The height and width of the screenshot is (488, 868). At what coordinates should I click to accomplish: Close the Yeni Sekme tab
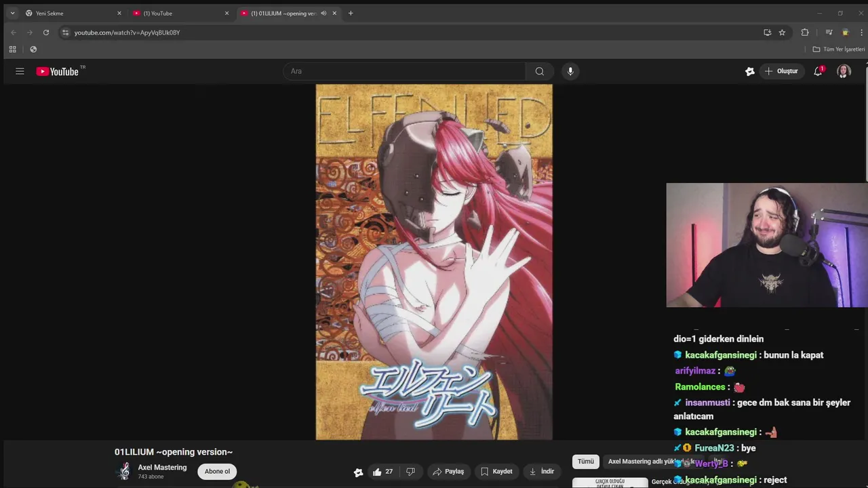(119, 13)
